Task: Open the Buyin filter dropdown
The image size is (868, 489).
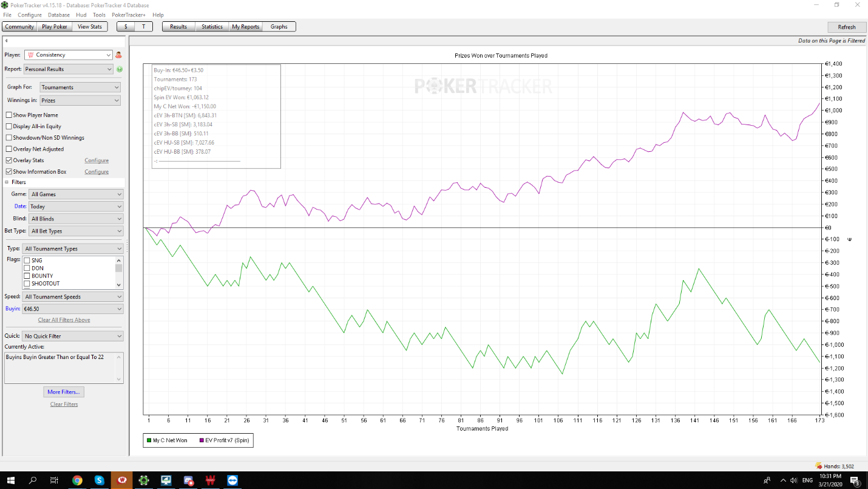Action: 73,309
